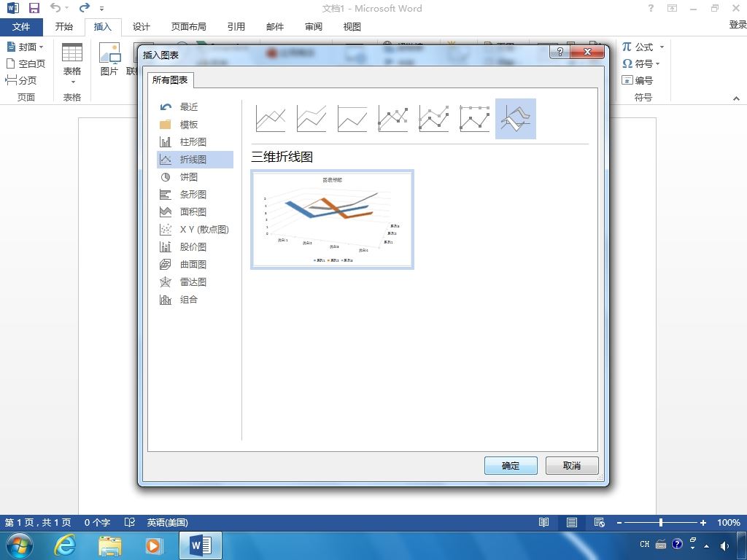Click Word help question mark in title bar

651,8
